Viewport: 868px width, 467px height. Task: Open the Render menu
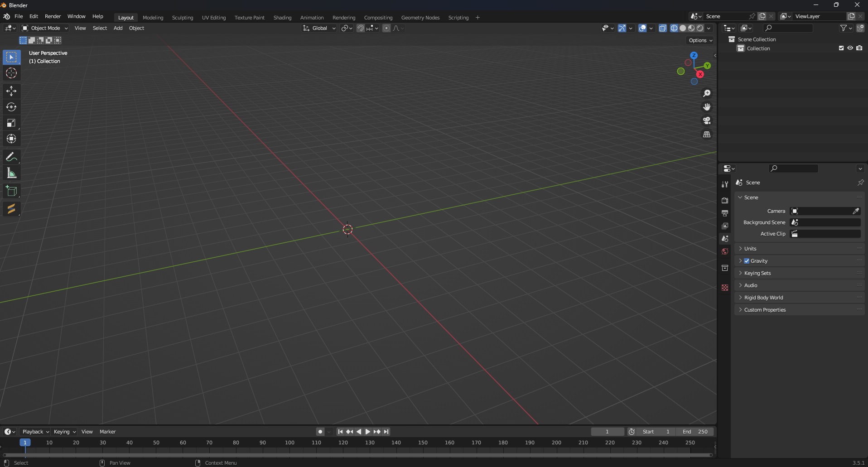[x=53, y=16]
